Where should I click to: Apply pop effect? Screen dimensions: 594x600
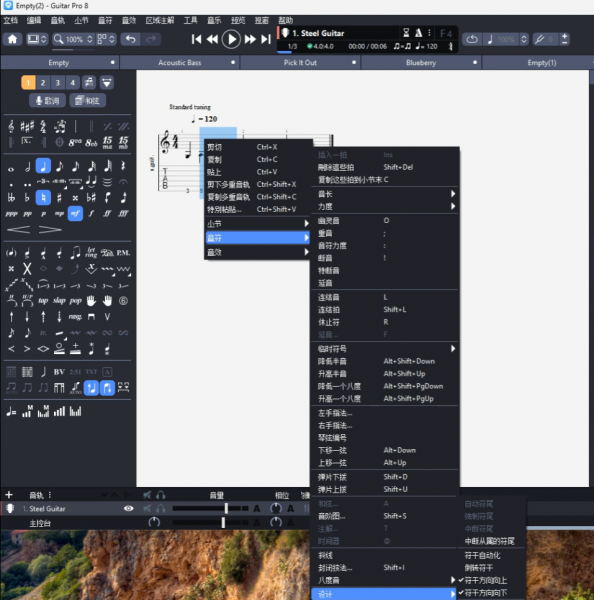pyautogui.click(x=75, y=301)
